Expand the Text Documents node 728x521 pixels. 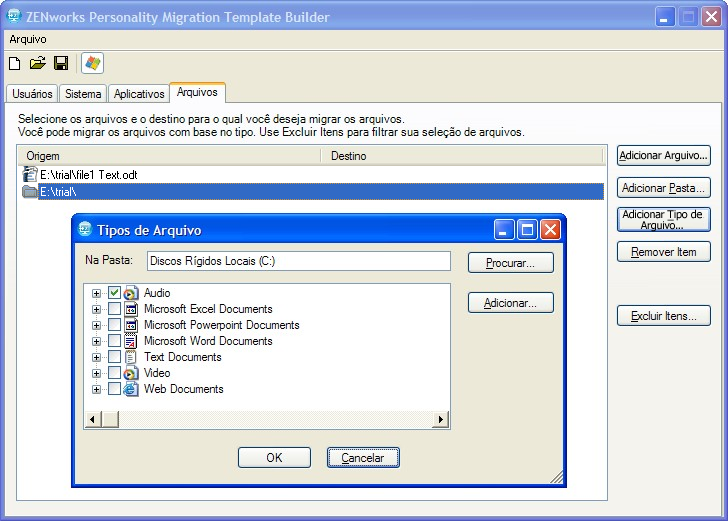[96, 358]
